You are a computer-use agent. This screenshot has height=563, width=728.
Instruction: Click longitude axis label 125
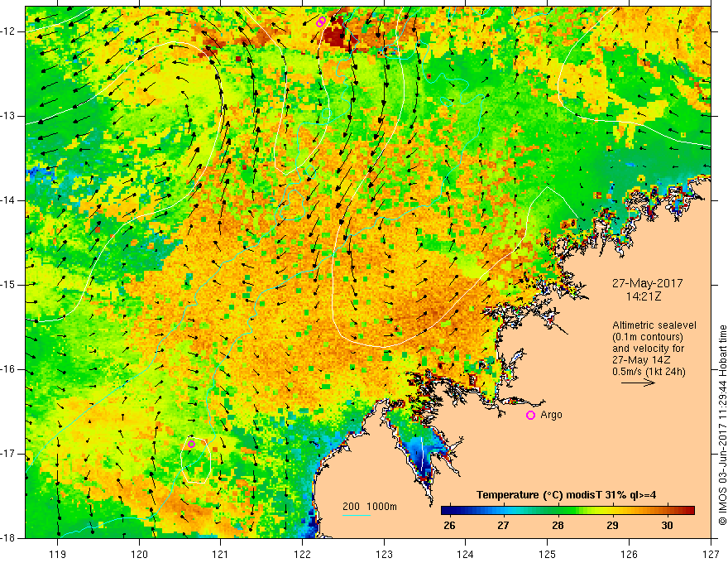pos(548,554)
